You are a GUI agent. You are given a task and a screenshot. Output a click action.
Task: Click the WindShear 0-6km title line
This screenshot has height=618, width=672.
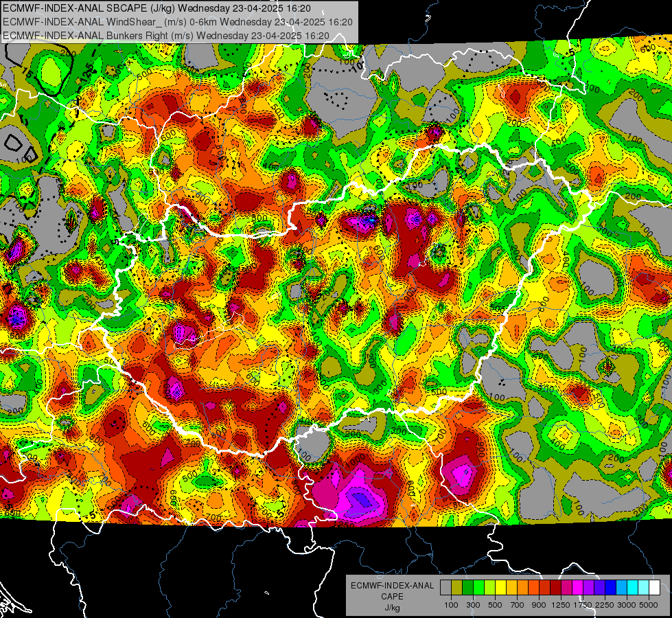[177, 22]
